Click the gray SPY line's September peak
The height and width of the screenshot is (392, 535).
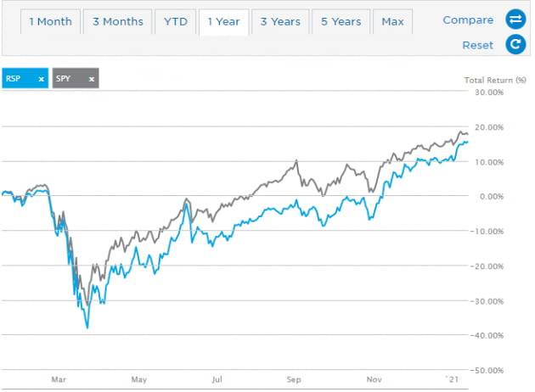[x=296, y=160]
